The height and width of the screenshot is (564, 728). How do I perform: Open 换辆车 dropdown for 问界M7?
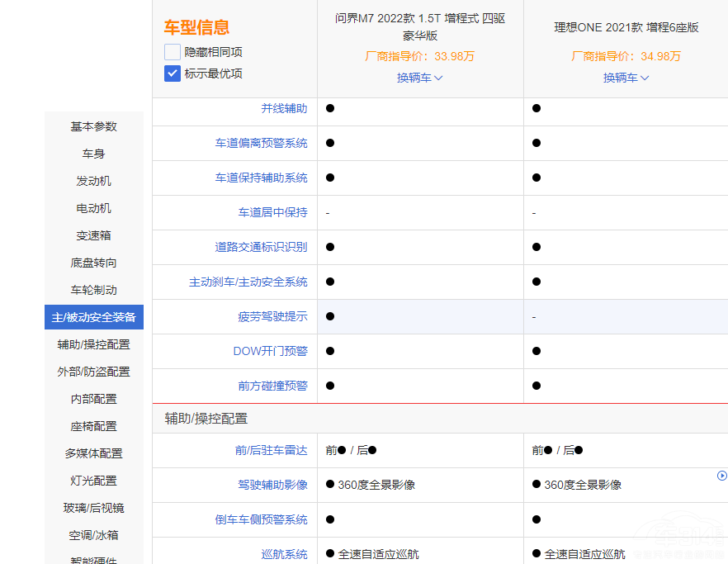tap(419, 78)
